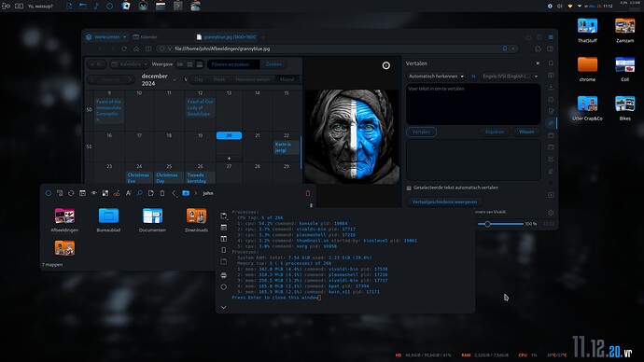Open Bookmarks panel in Vivaldi side panel
Screen dimensions: 644x362
[551, 63]
